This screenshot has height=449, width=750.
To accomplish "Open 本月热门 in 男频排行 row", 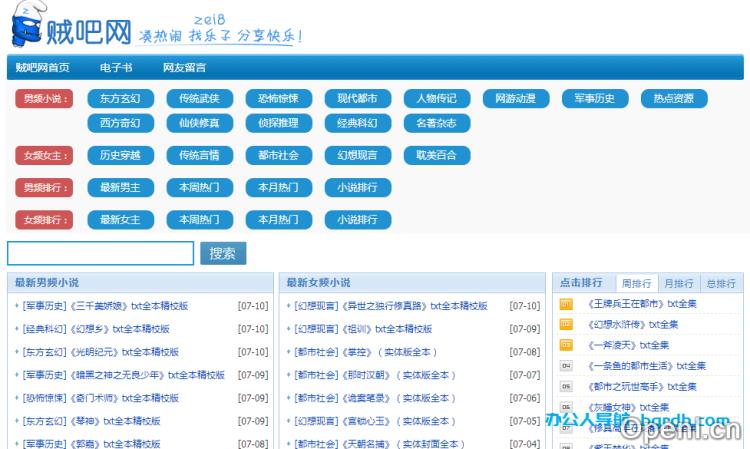I will coord(278,187).
